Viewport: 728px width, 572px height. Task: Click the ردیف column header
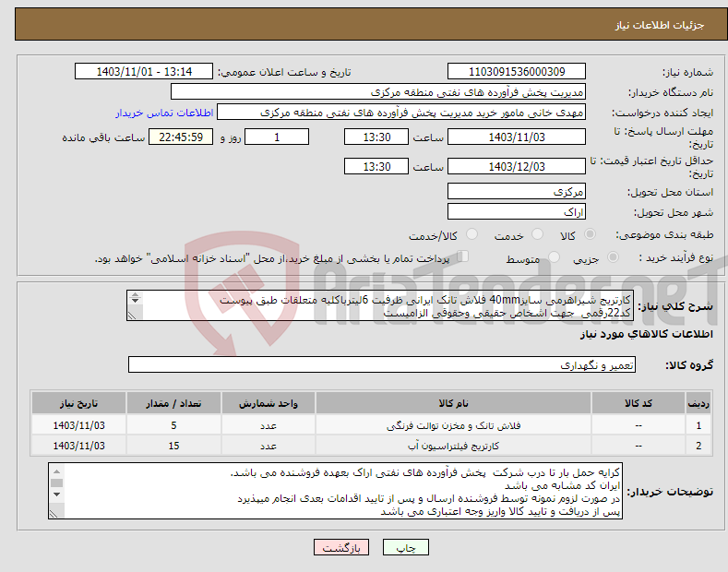(x=698, y=403)
